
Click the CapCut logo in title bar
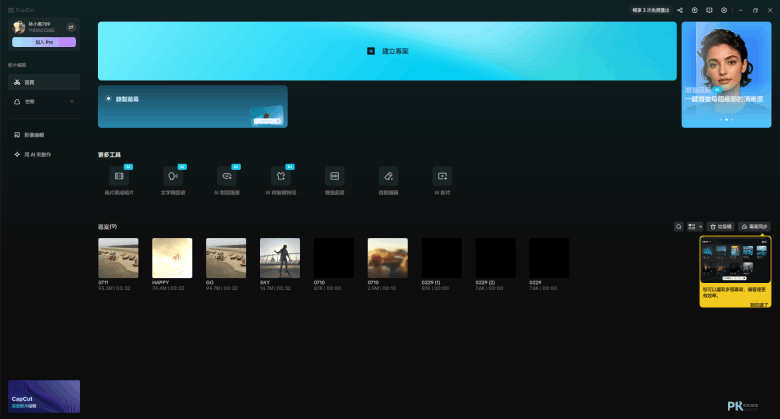click(x=21, y=10)
